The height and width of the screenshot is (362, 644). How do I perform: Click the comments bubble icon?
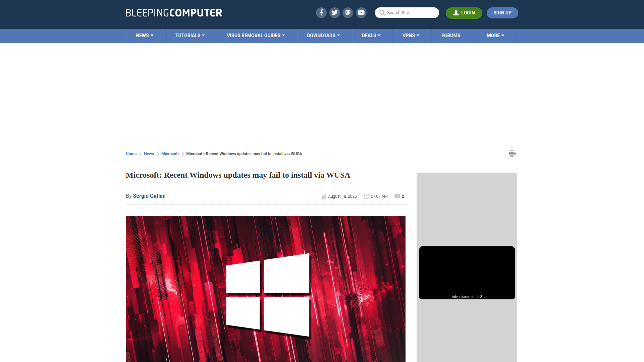tap(397, 196)
